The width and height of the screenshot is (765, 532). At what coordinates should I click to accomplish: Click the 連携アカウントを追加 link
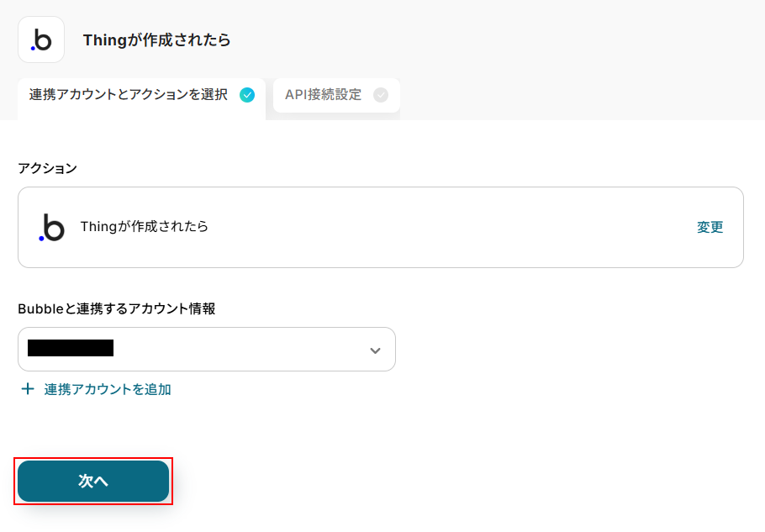pos(108,389)
